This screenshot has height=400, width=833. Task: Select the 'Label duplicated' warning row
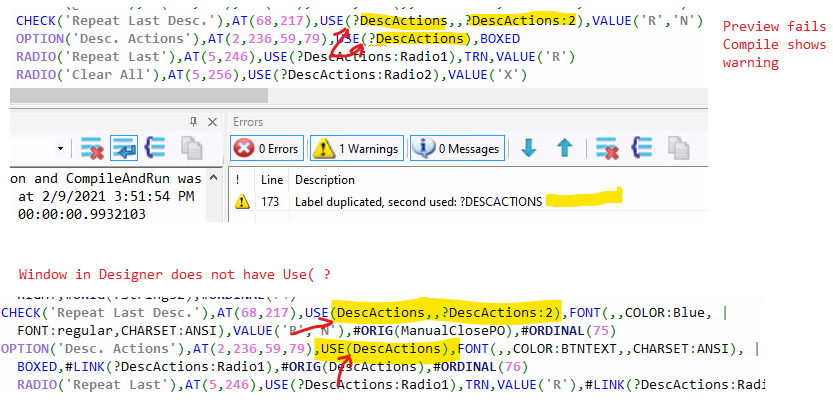pos(418,201)
